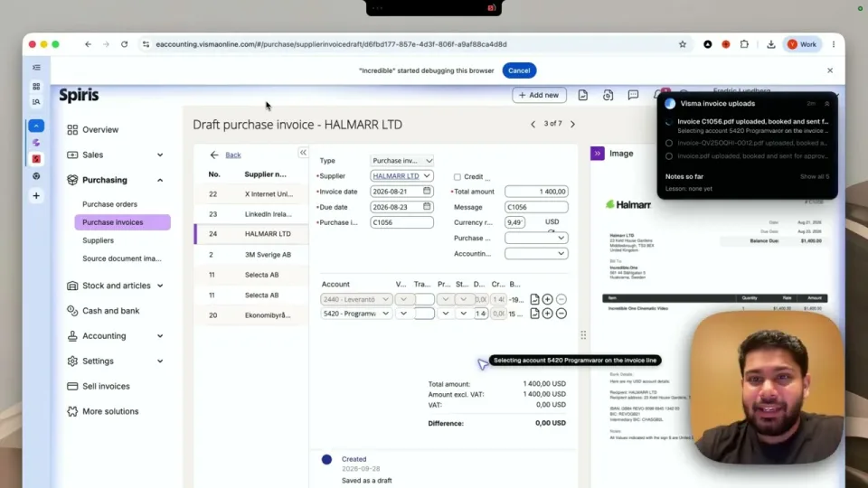The width and height of the screenshot is (868, 488).
Task: Collapse the Purchasing section chevron
Action: pyautogui.click(x=160, y=180)
